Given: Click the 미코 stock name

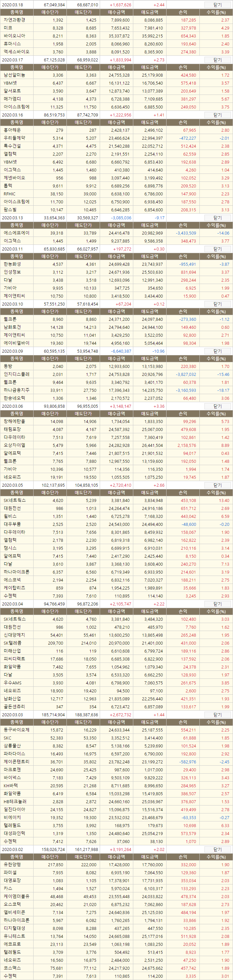Looking at the screenshot, I should [x=8, y=28].
